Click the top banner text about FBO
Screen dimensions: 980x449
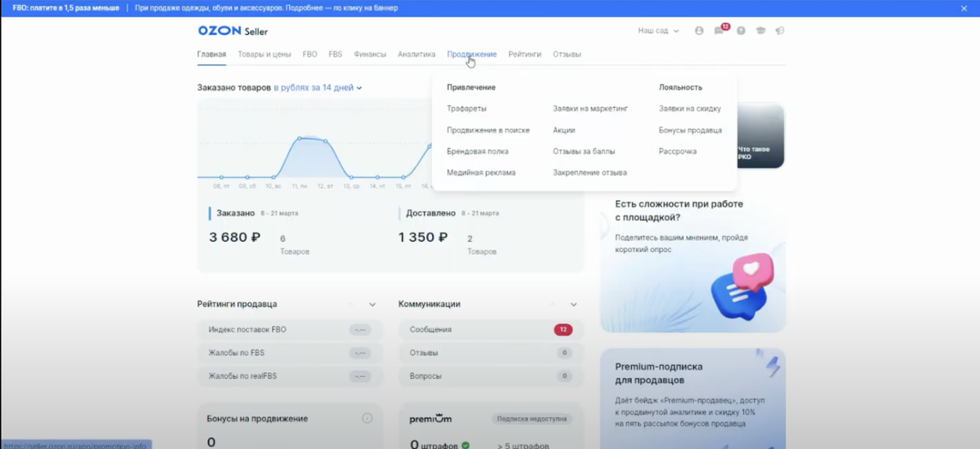(205, 7)
